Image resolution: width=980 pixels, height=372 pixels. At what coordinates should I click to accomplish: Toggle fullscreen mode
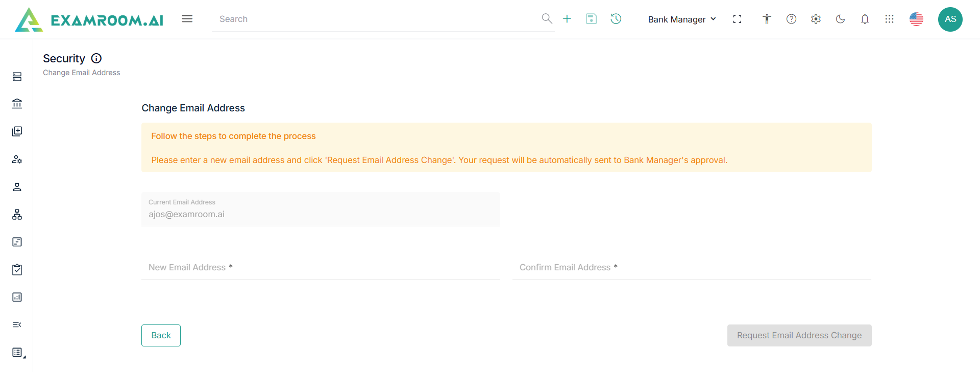737,19
